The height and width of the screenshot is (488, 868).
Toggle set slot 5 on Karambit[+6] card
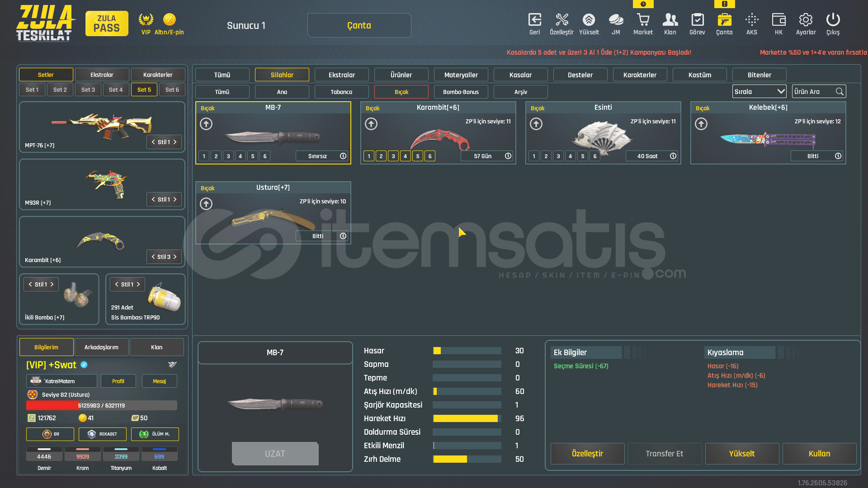[418, 156]
